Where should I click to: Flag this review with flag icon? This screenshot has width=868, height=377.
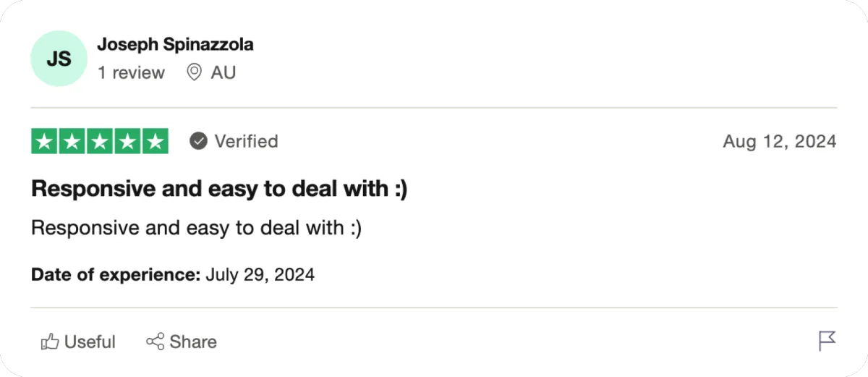pos(827,341)
